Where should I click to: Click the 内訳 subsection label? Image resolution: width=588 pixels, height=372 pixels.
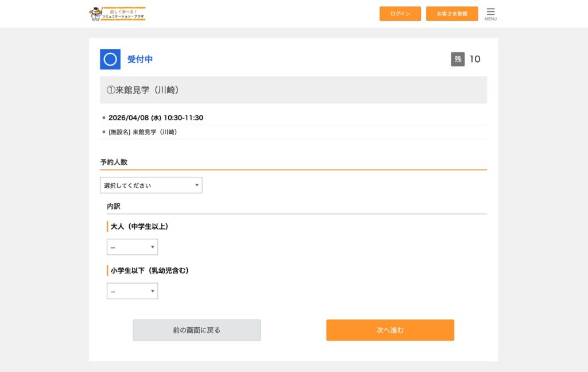click(114, 206)
